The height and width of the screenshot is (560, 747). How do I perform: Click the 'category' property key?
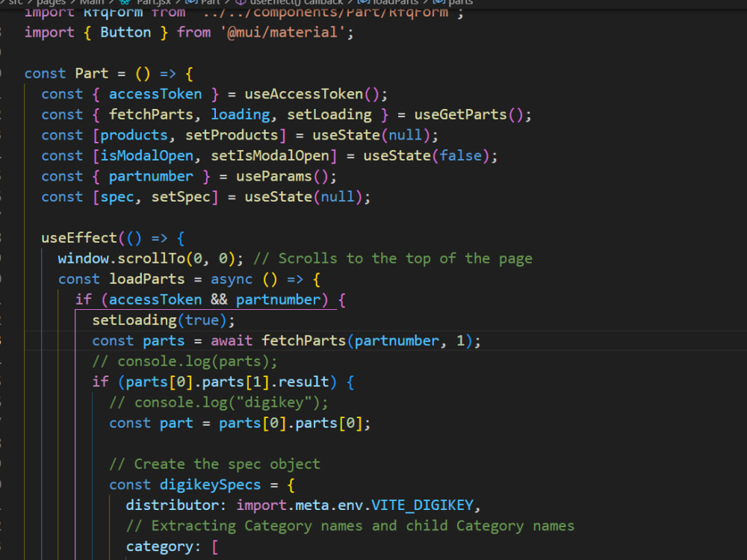tap(160, 547)
